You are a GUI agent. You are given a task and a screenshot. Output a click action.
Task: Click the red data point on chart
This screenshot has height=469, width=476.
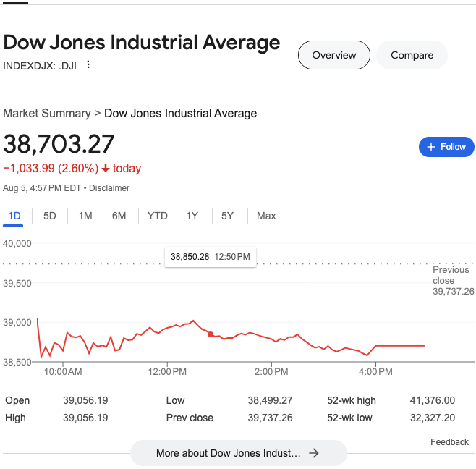coord(211,334)
